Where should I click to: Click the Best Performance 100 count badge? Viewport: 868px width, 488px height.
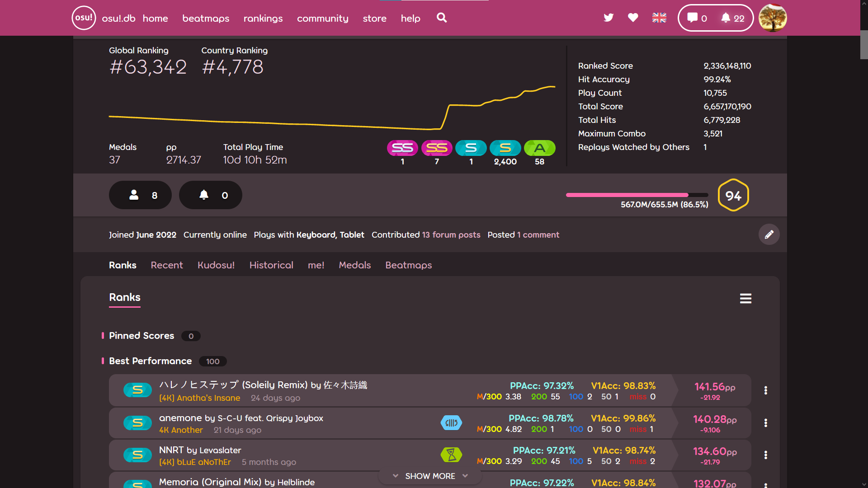(x=212, y=361)
